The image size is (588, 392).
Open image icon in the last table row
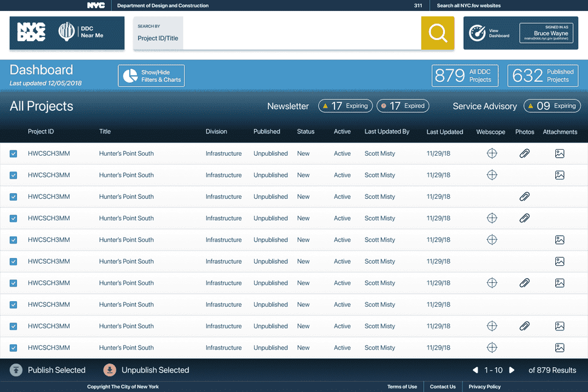pyautogui.click(x=560, y=347)
